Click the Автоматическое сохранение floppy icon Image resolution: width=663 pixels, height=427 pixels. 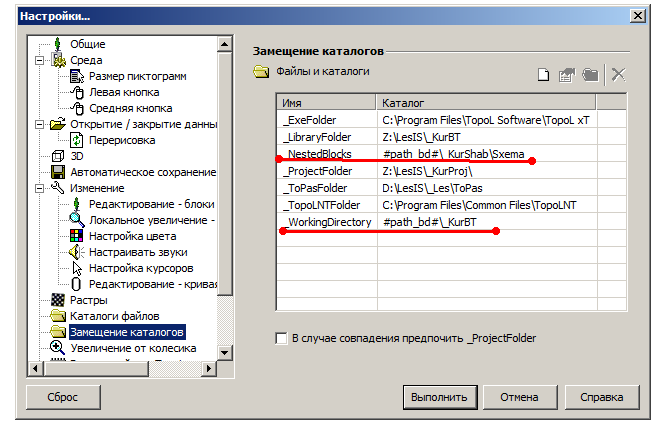click(x=58, y=172)
